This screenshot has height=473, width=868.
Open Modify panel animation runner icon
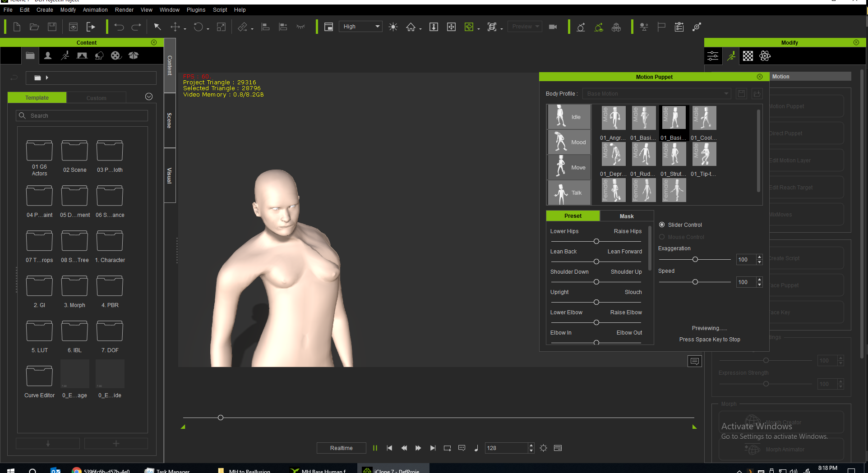tap(731, 56)
